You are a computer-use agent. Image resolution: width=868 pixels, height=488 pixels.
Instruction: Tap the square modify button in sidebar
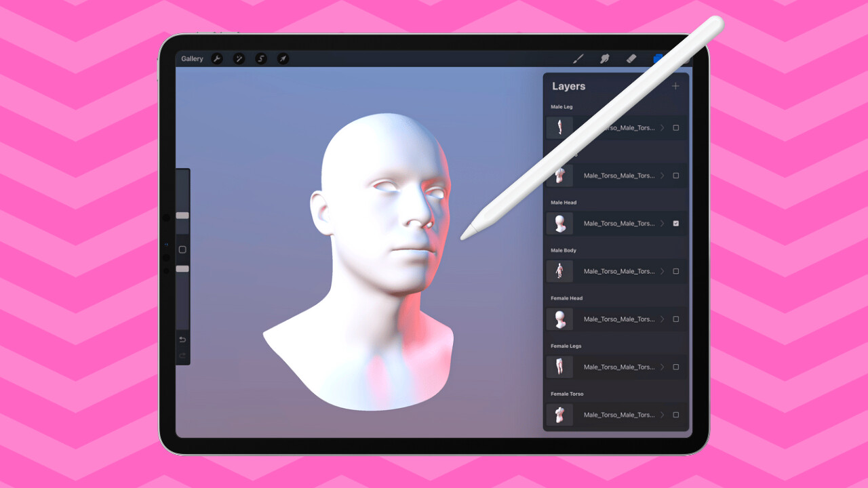coord(182,249)
